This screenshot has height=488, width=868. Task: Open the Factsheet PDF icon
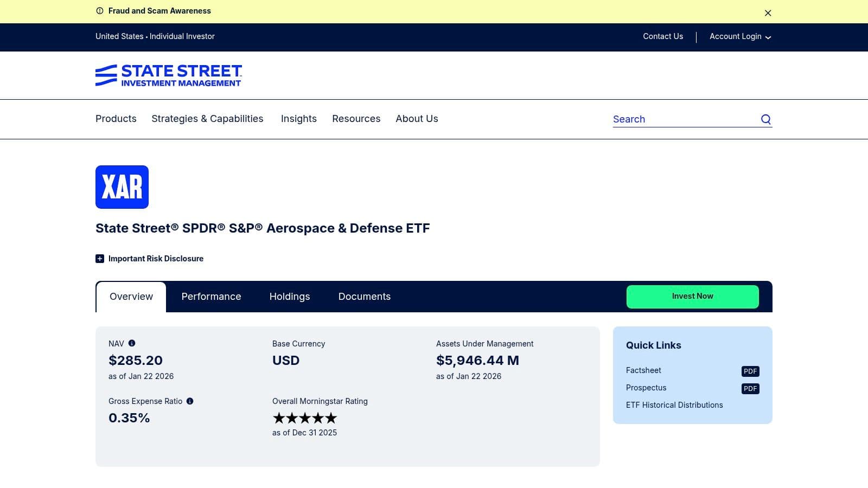click(x=750, y=371)
